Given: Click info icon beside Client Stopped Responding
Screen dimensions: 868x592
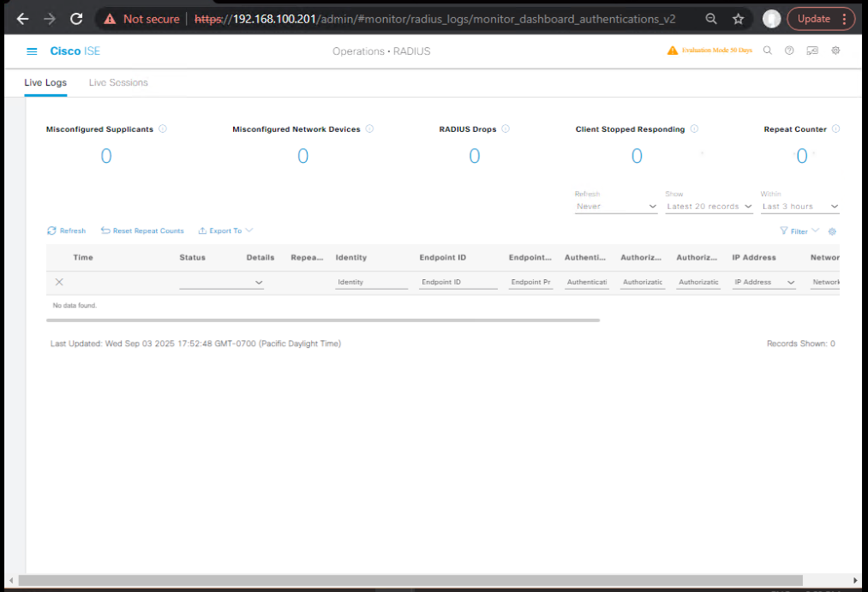Looking at the screenshot, I should [694, 129].
